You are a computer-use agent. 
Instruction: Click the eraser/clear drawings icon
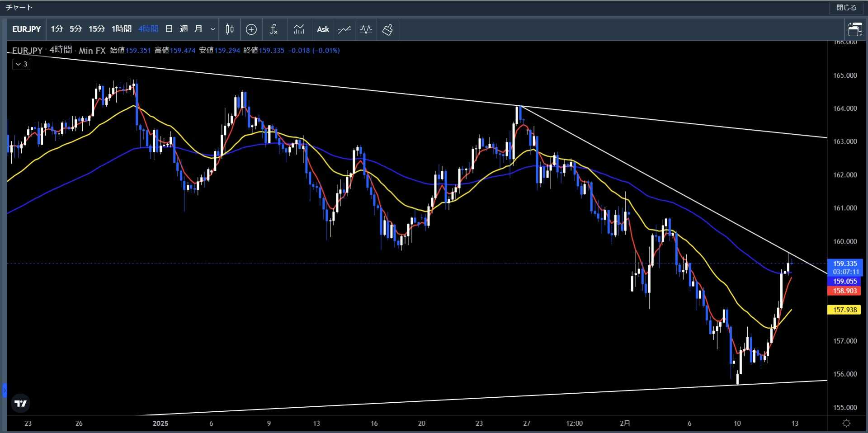387,29
